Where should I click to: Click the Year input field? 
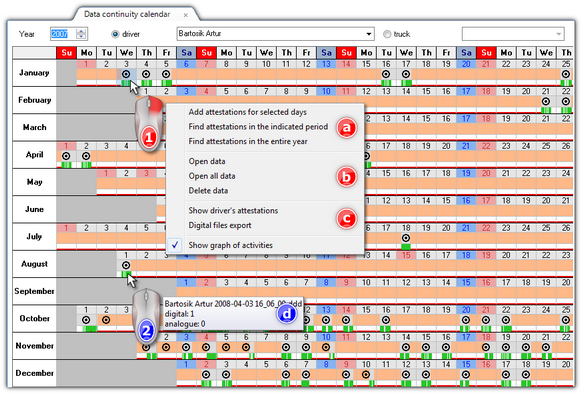tap(63, 34)
